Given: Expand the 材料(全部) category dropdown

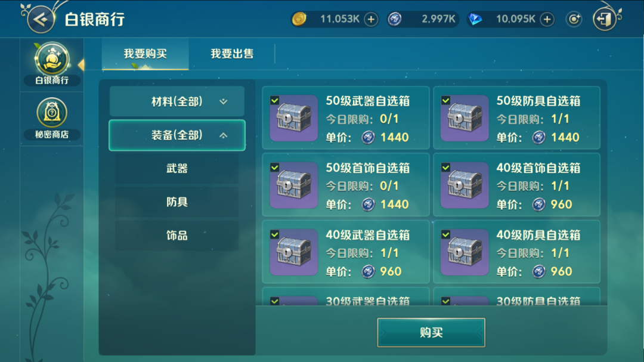Looking at the screenshot, I should tap(177, 101).
